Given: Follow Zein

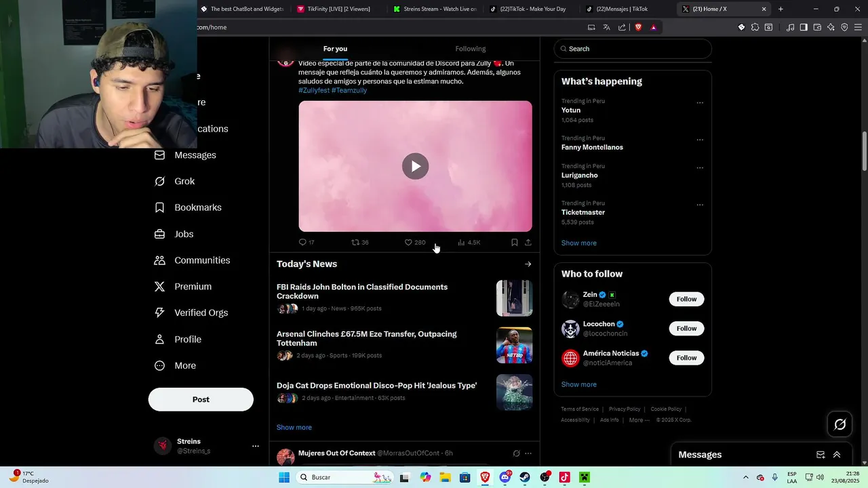Looking at the screenshot, I should click(686, 299).
